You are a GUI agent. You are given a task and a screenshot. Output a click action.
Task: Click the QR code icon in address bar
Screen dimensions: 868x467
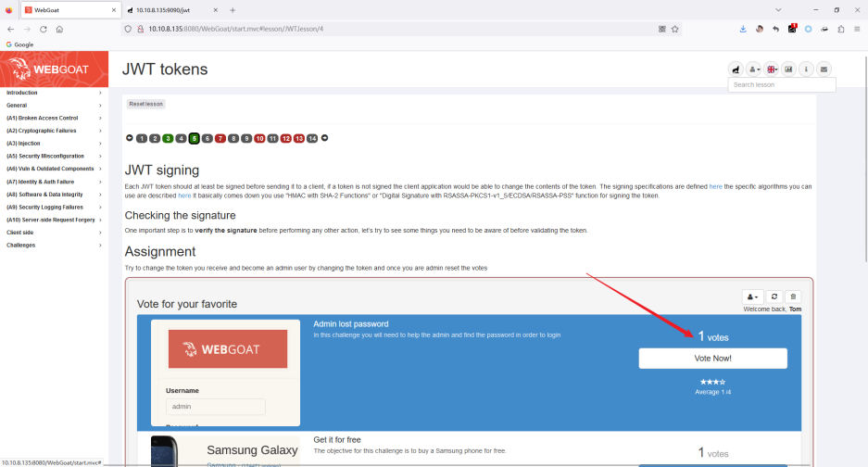click(662, 29)
